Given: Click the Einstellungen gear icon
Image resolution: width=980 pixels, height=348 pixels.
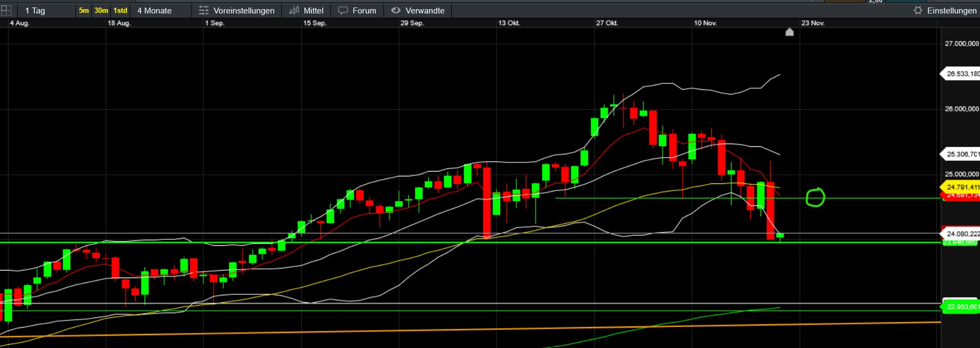Looking at the screenshot, I should point(918,10).
